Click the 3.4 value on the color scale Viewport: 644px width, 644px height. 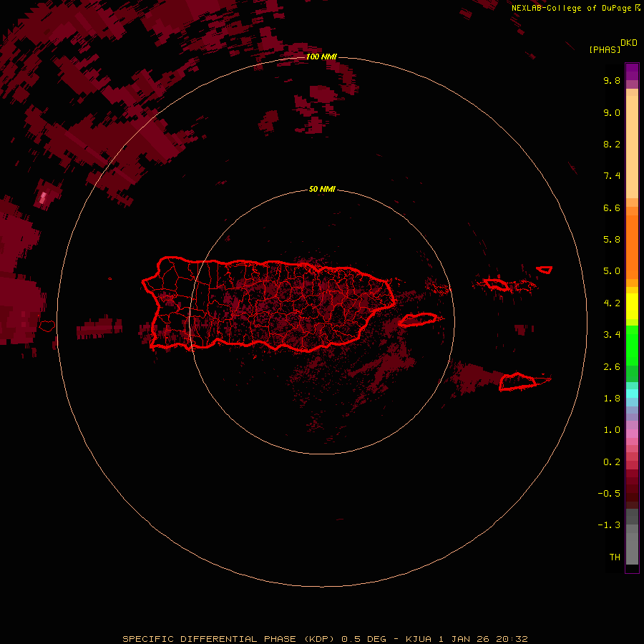612,335
